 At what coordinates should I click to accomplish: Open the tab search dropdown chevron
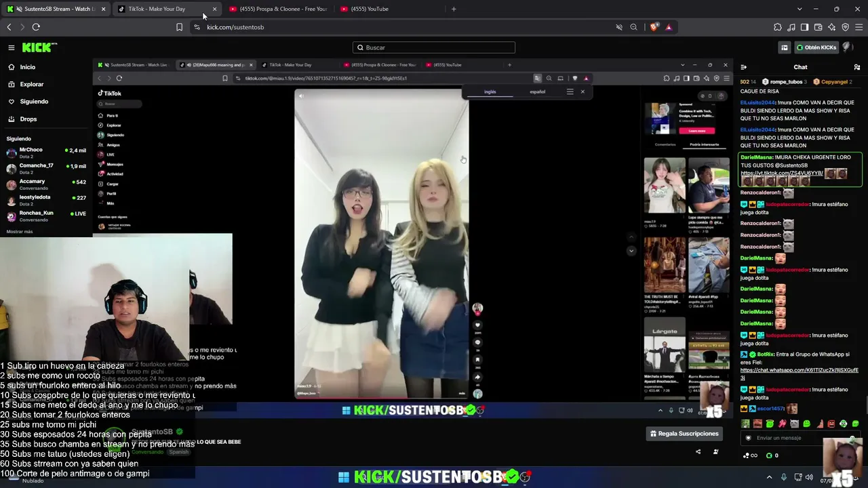(800, 9)
